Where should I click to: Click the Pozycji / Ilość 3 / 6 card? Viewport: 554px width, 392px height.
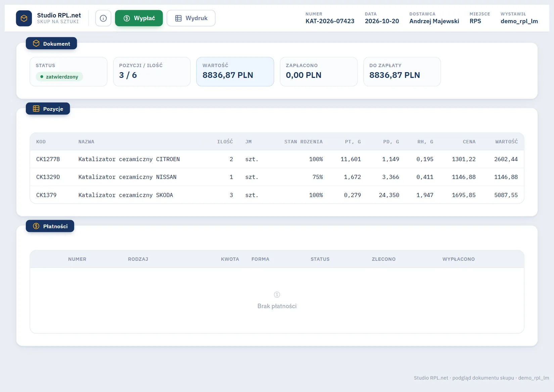tap(152, 72)
